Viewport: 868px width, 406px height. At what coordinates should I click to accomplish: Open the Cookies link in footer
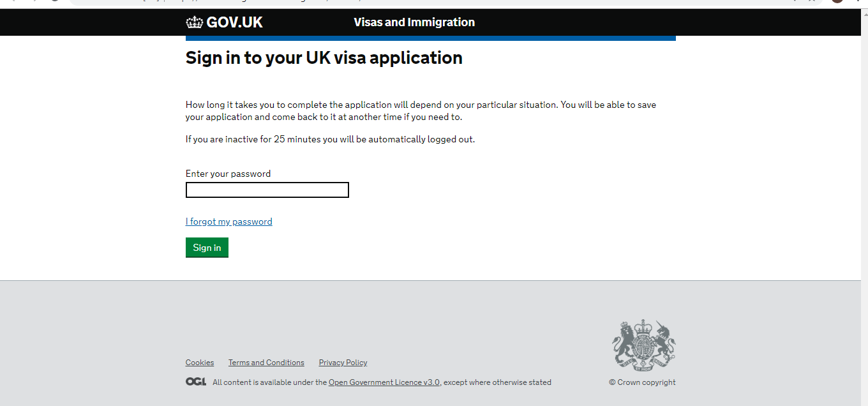click(x=200, y=362)
